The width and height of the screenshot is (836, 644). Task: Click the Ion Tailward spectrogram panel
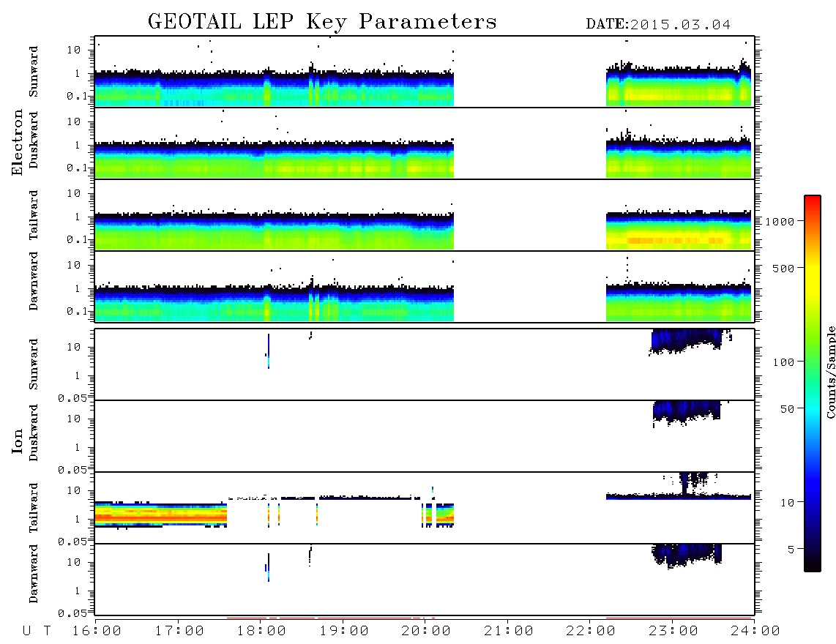(425, 508)
